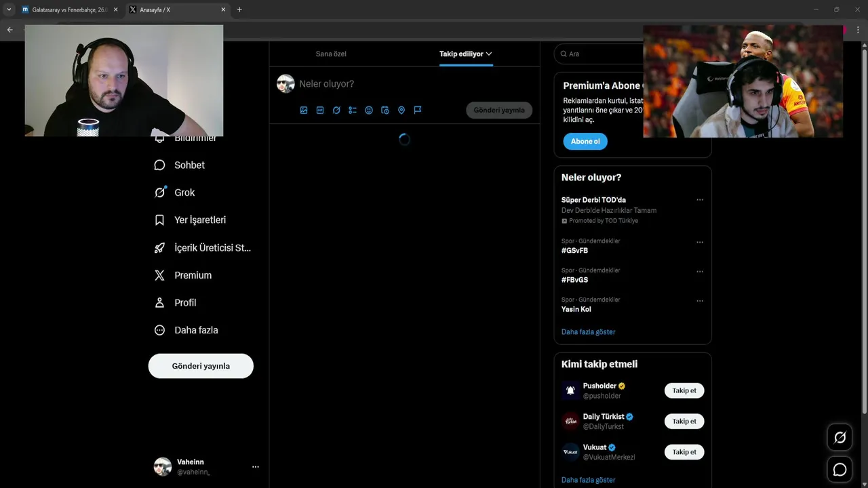Go back with browser back arrow
868x488 pixels.
point(9,30)
